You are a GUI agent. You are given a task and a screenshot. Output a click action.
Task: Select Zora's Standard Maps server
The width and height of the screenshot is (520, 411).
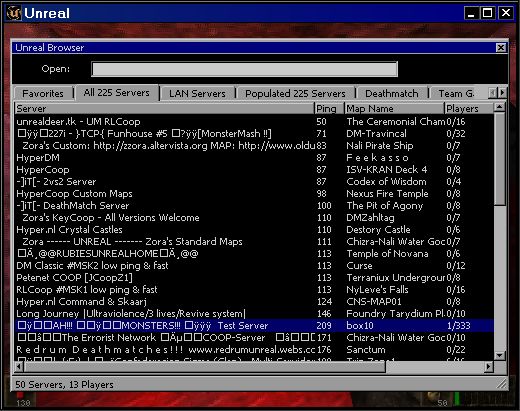254,242
